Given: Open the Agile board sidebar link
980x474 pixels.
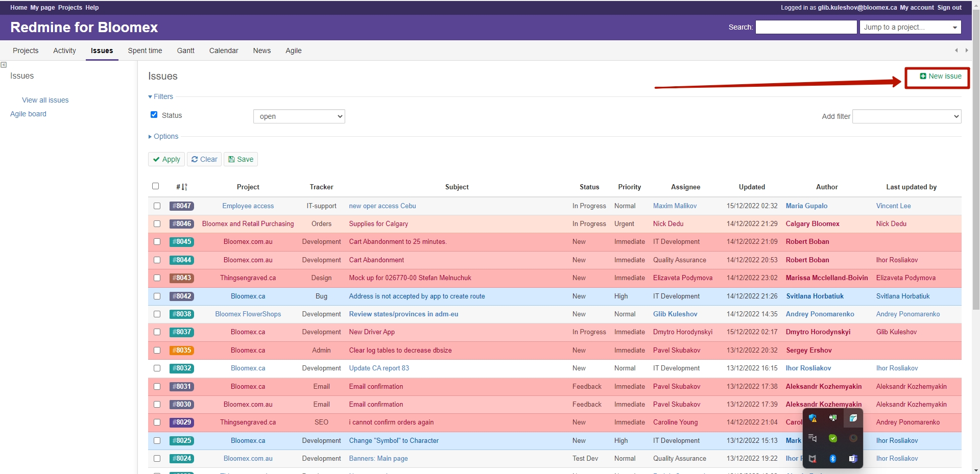Looking at the screenshot, I should point(28,114).
